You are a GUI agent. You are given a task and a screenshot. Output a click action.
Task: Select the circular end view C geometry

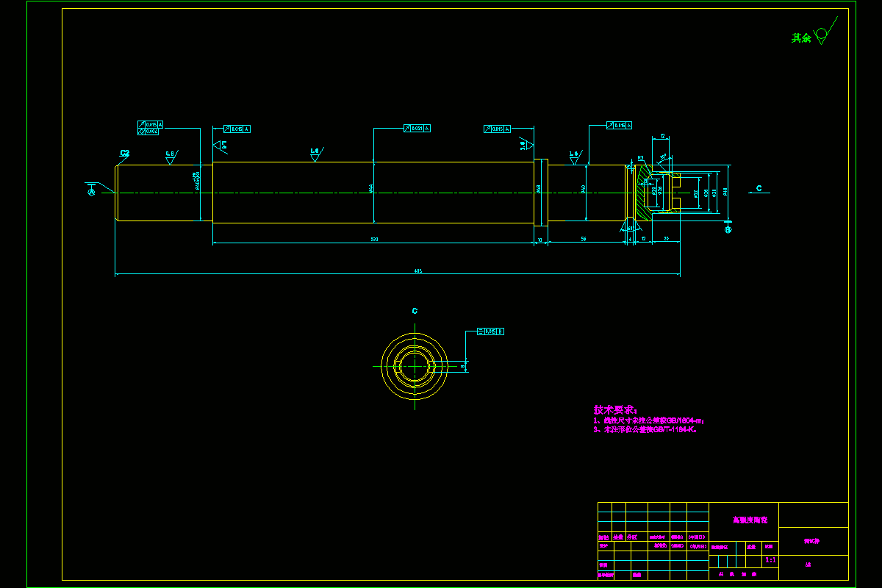pyautogui.click(x=415, y=365)
